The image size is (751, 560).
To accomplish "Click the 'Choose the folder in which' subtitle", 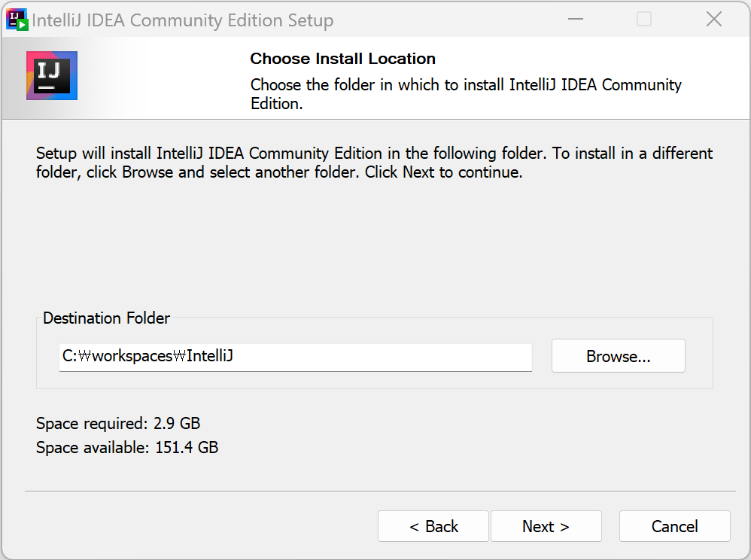I will pyautogui.click(x=466, y=94).
